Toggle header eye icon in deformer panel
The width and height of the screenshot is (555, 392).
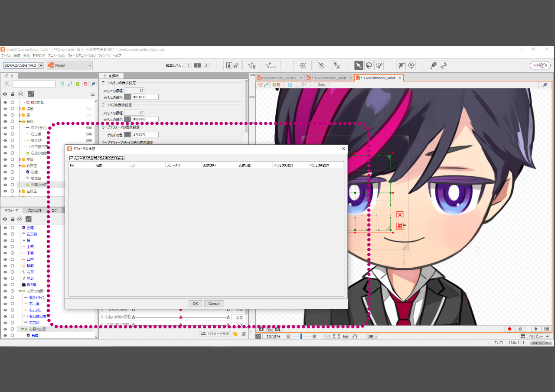pyautogui.click(x=5, y=219)
